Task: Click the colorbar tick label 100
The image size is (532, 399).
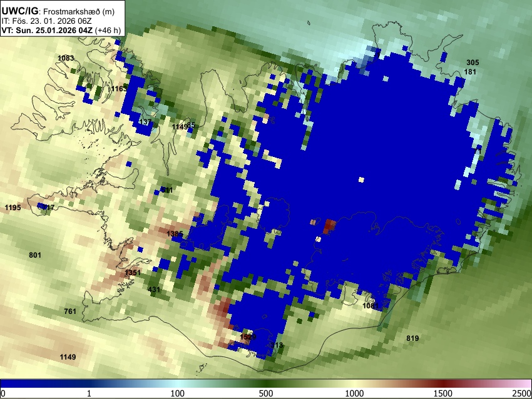Action: click(x=177, y=393)
